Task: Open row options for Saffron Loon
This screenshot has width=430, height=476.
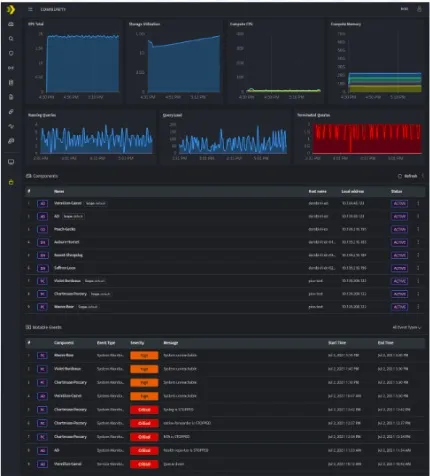Action: pyautogui.click(x=418, y=268)
